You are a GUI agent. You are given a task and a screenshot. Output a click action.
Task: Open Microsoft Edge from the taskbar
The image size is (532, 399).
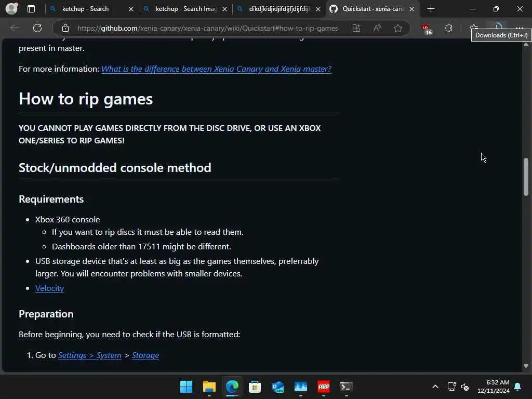pyautogui.click(x=232, y=387)
